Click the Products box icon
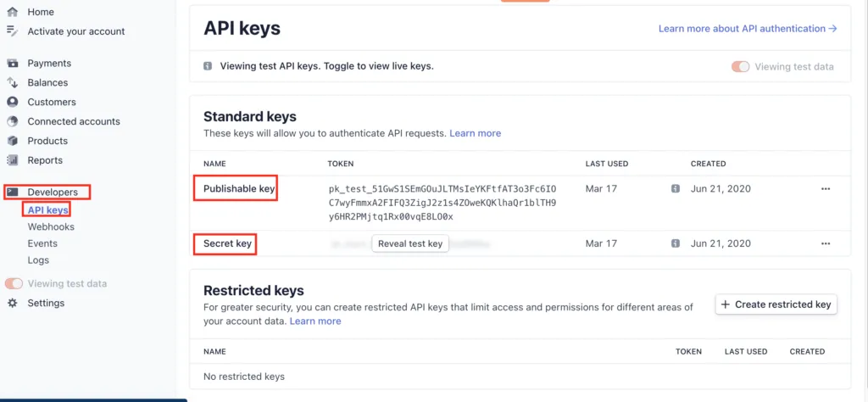Image resolution: width=868 pixels, height=402 pixels. click(12, 141)
